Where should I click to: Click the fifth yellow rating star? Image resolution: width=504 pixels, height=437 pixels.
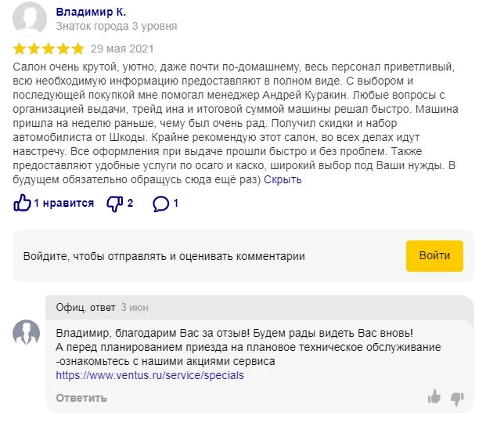point(77,48)
